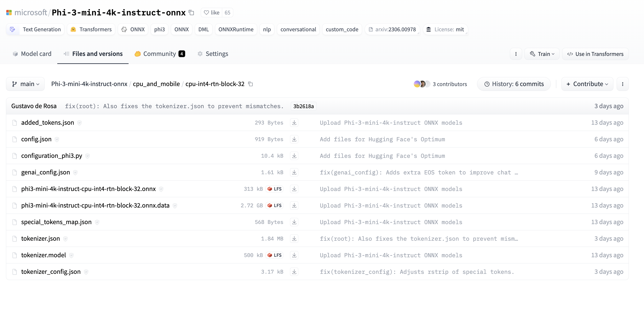Open the arxiv:2306.00978 paper tag
Screen dimensions: 644x318
click(392, 29)
